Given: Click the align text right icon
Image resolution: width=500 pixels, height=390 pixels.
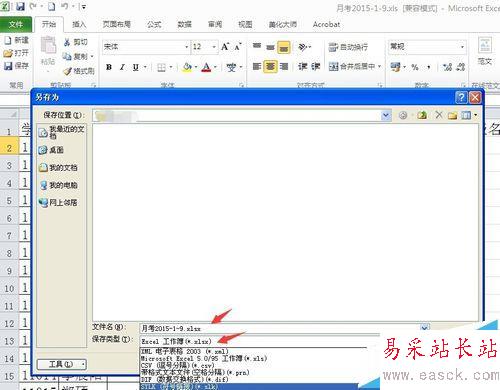Looking at the screenshot, I should pos(284,67).
